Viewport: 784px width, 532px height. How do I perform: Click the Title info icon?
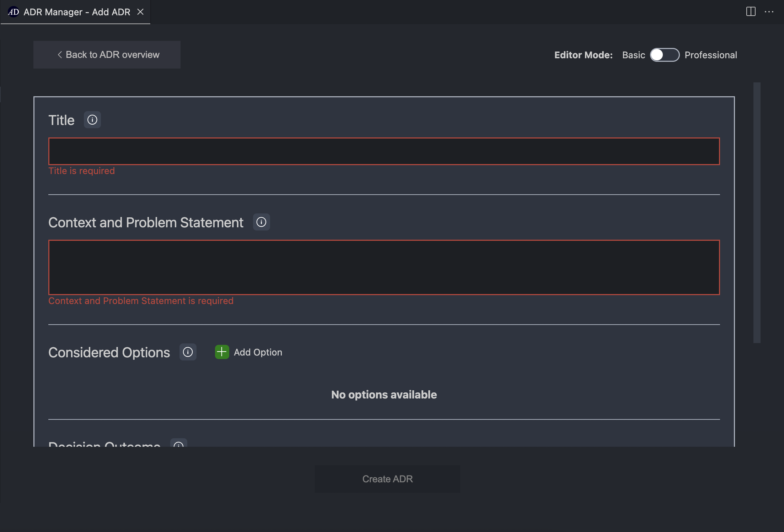pyautogui.click(x=92, y=120)
